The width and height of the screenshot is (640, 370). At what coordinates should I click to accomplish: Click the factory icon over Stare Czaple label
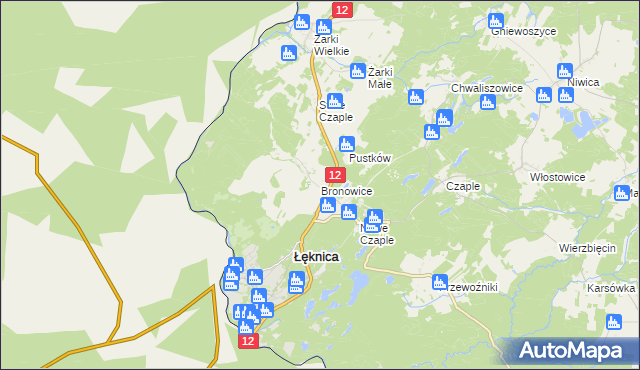(335, 101)
